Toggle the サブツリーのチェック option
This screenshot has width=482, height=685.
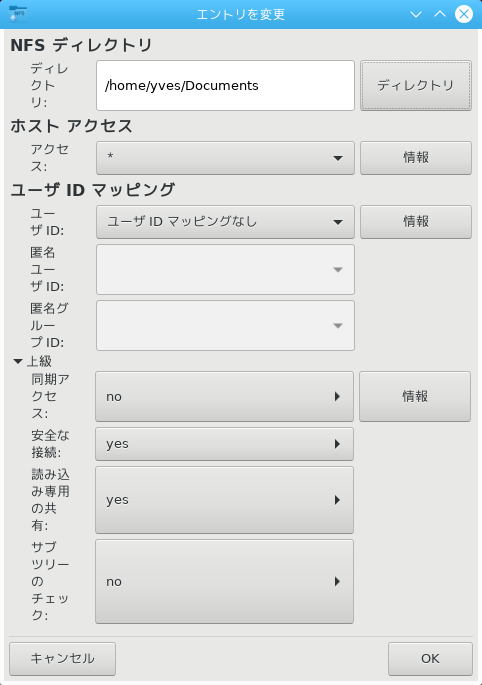point(224,581)
